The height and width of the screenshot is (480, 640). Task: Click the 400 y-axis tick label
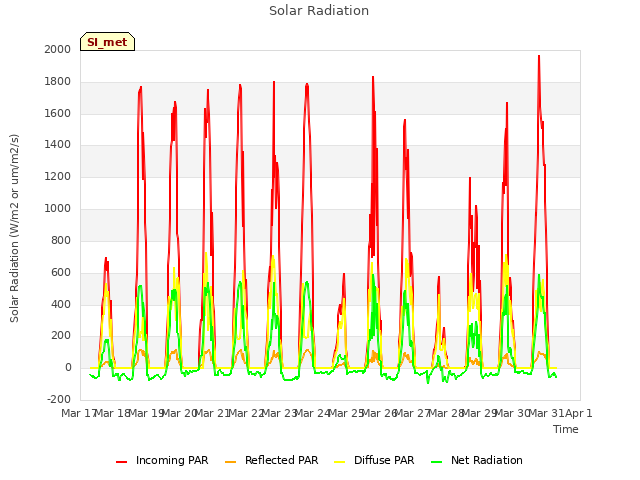coord(61,304)
